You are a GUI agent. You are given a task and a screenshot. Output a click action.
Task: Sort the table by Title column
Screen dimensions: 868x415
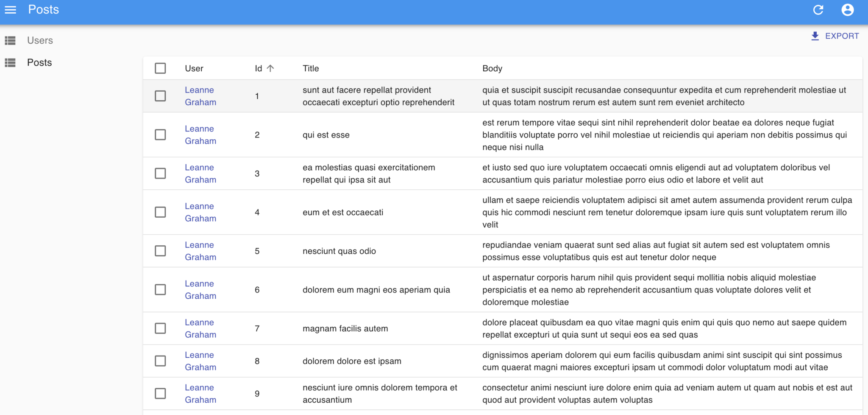coord(311,68)
